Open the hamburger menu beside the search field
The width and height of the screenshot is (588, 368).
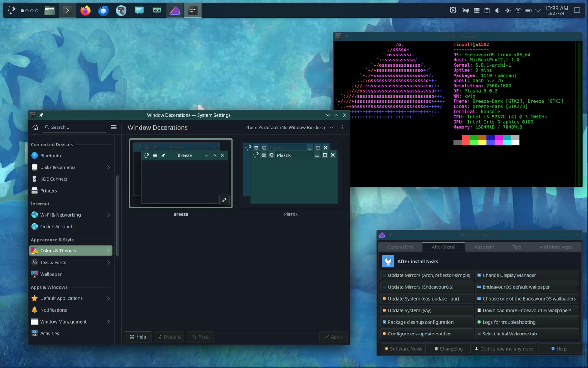[x=114, y=127]
